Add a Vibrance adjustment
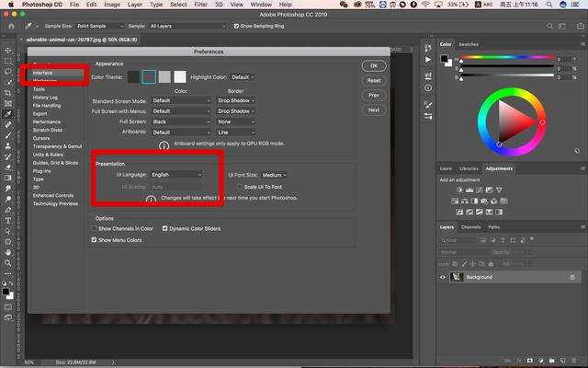The width and height of the screenshot is (588, 368). (x=499, y=190)
